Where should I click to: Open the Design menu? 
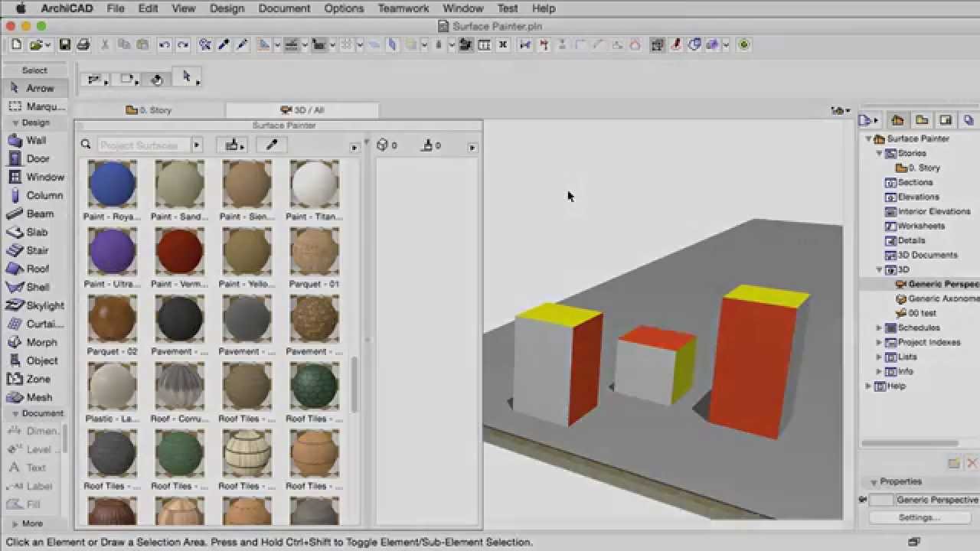point(227,8)
